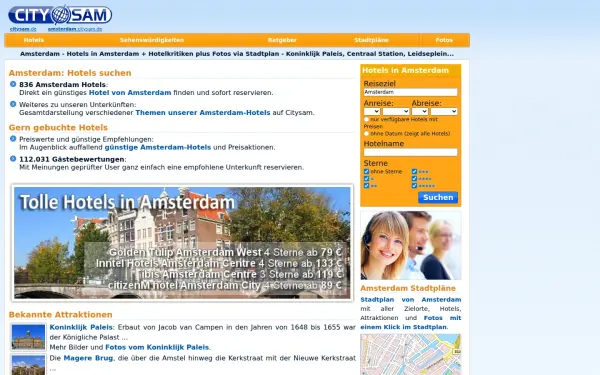Screen dimensions: 600x375
Task: Select 'nur verfügbare Hotels mit Preisen' radio
Action: tap(366, 119)
